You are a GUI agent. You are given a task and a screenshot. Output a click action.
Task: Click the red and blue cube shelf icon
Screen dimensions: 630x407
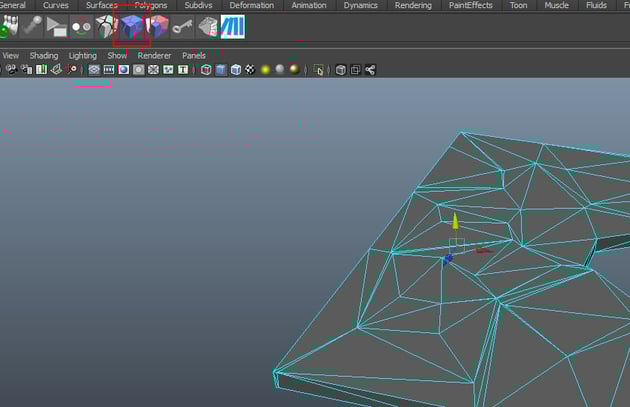[157, 27]
